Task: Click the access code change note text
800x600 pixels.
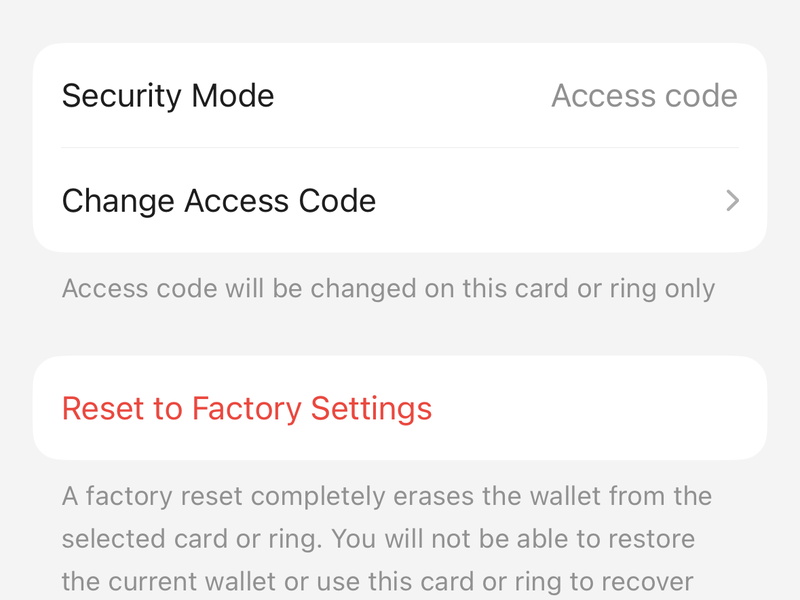Action: click(387, 289)
